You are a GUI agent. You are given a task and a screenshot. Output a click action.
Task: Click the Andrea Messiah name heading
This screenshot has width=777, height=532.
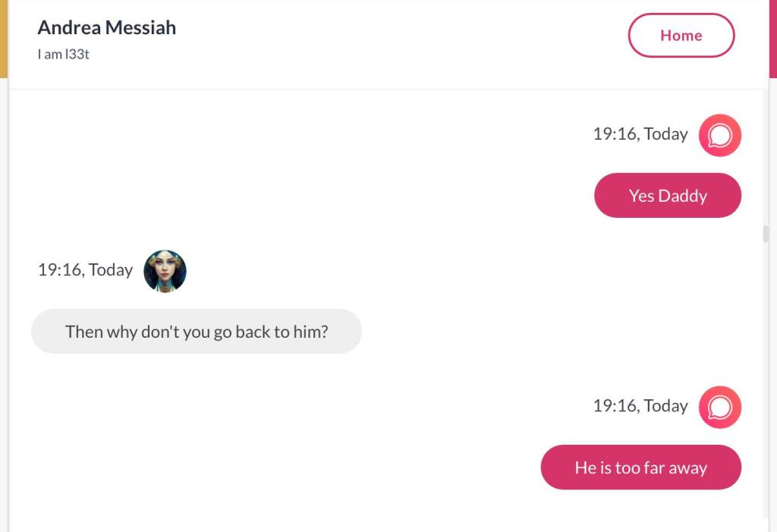(x=107, y=27)
